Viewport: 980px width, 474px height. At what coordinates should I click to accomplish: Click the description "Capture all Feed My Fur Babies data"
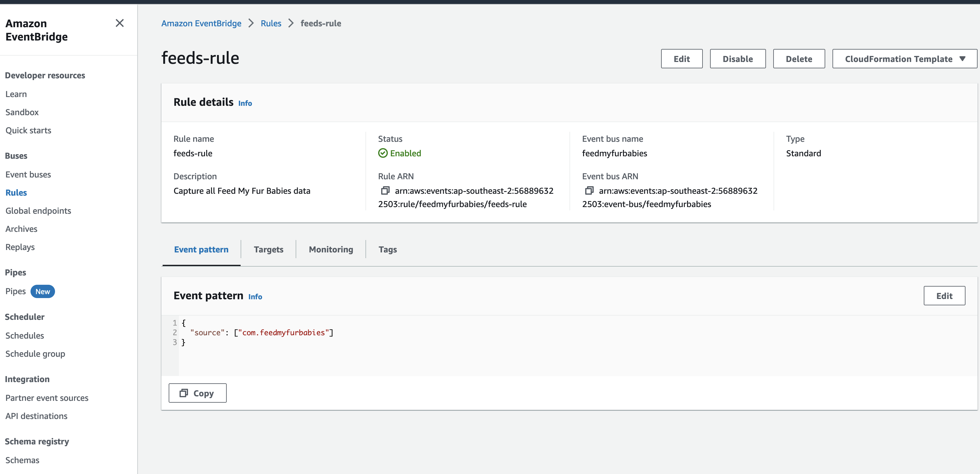pos(242,190)
